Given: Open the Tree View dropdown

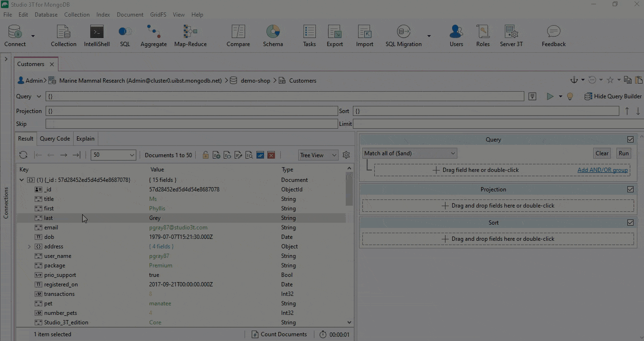Looking at the screenshot, I should click(x=318, y=155).
